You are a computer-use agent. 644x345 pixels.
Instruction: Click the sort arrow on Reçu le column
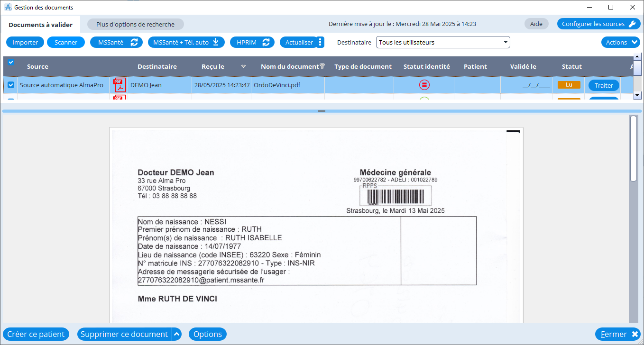(243, 66)
